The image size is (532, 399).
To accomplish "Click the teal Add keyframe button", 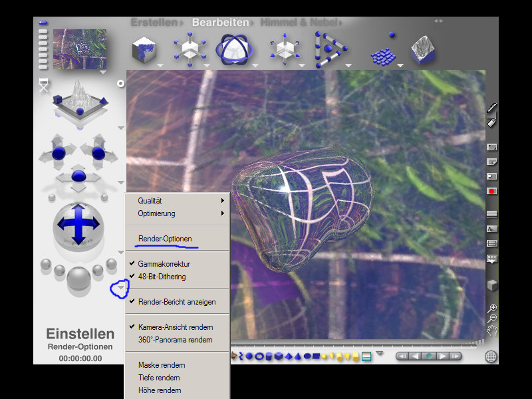I will pyautogui.click(x=429, y=356).
